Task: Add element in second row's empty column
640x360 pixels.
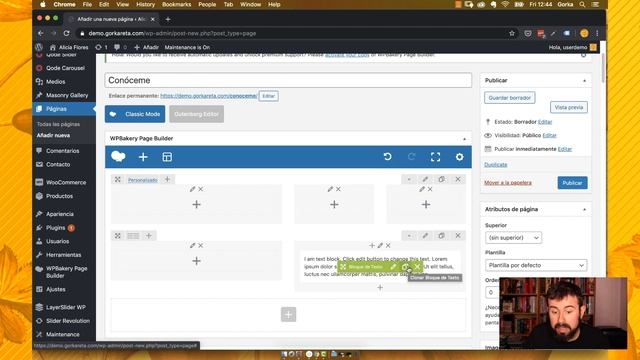Action: tap(196, 261)
